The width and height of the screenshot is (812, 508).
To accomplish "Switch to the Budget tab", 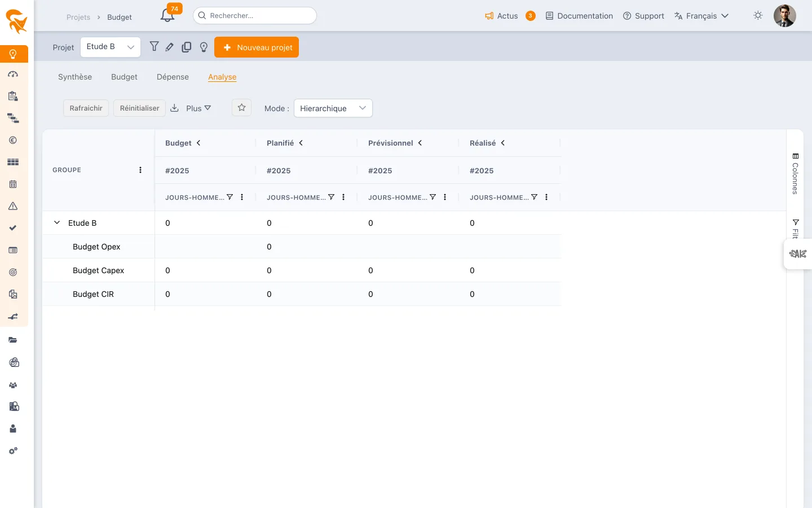I will click(x=124, y=77).
